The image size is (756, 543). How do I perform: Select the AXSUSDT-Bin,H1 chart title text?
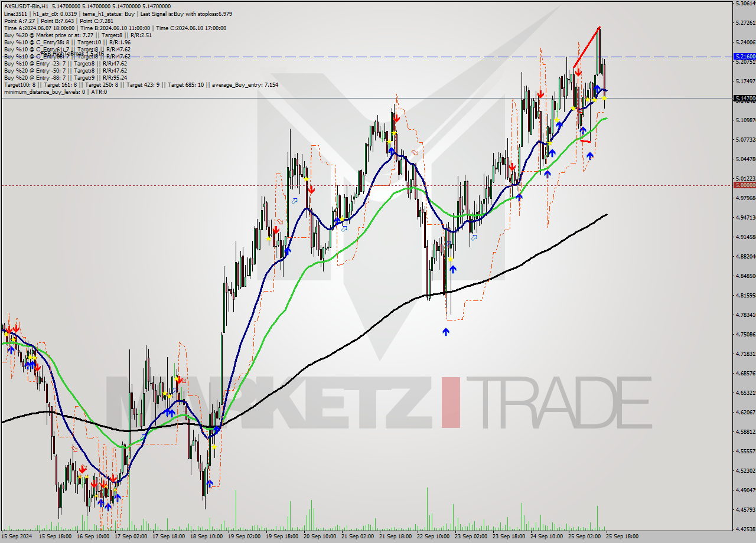[26, 6]
